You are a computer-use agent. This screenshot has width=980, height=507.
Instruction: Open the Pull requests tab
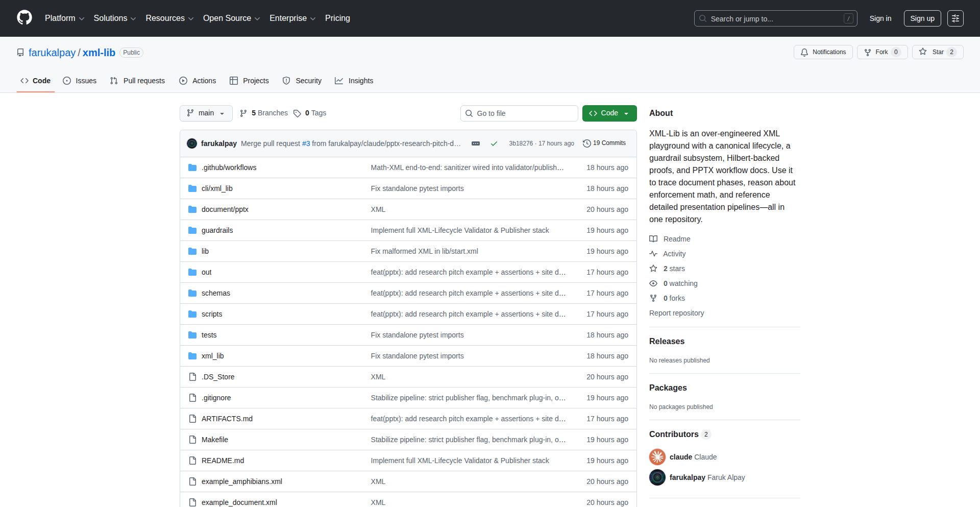[x=137, y=81]
